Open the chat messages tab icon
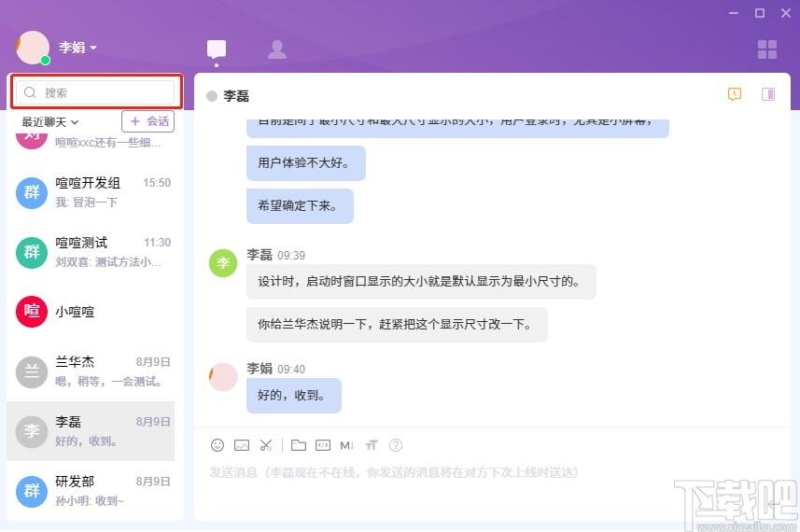Viewport: 800px width, 532px height. pyautogui.click(x=217, y=49)
